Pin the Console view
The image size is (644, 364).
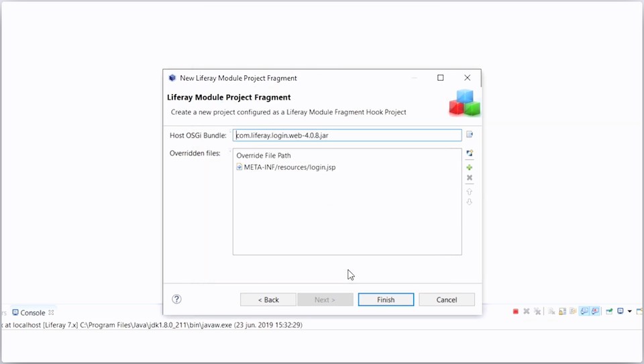[x=610, y=312]
